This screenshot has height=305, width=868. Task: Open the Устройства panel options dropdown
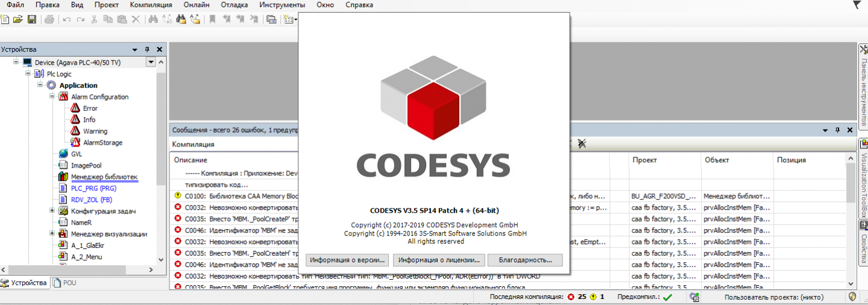tap(134, 49)
